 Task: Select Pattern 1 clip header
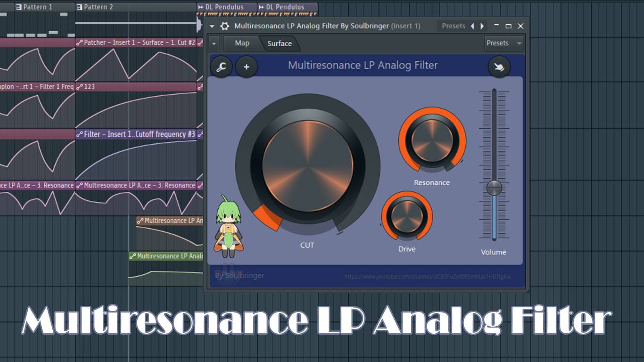(45, 7)
